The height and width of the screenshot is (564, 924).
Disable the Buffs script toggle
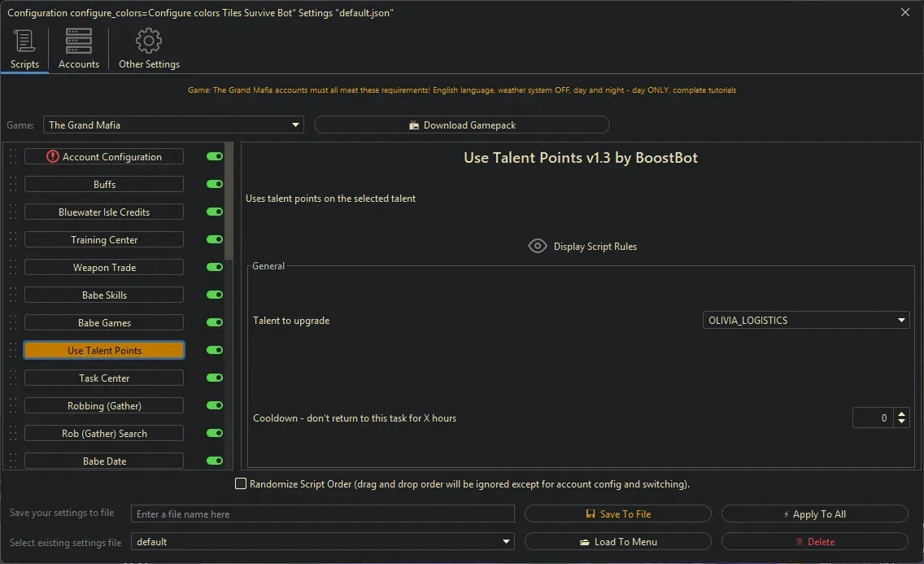pyautogui.click(x=215, y=184)
